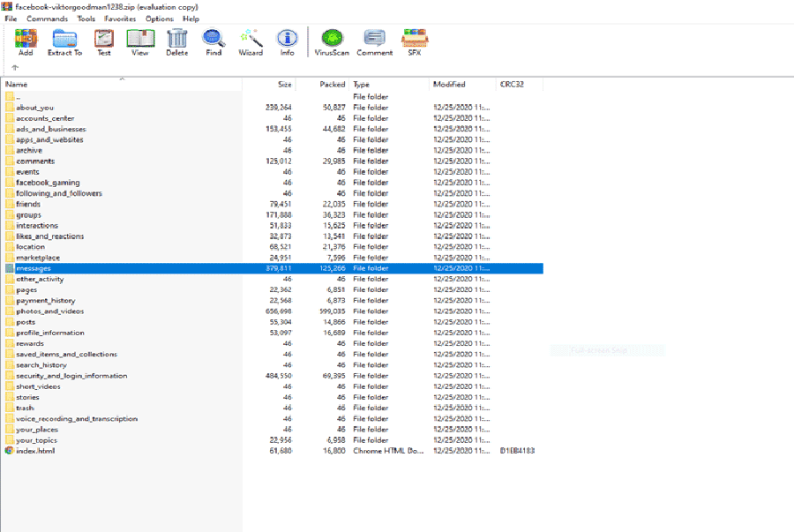The height and width of the screenshot is (532, 794).
Task: Click the SFX toolbar icon
Action: [x=415, y=39]
